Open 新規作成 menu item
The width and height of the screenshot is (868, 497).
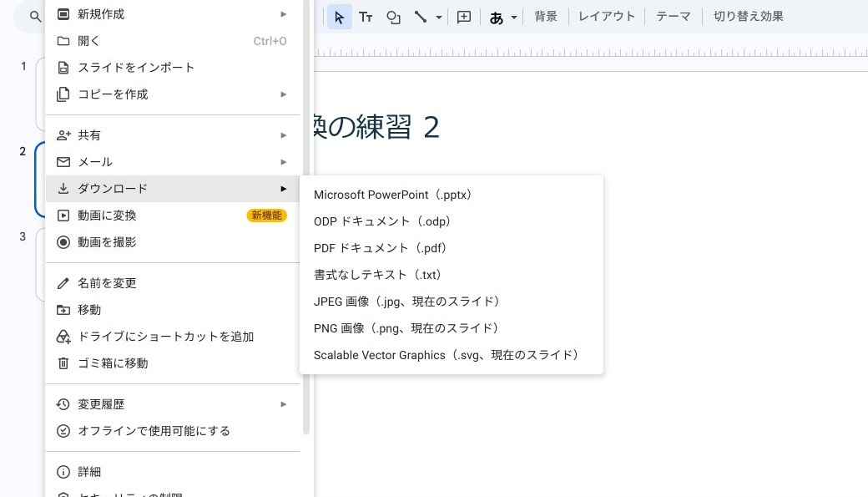tap(173, 14)
